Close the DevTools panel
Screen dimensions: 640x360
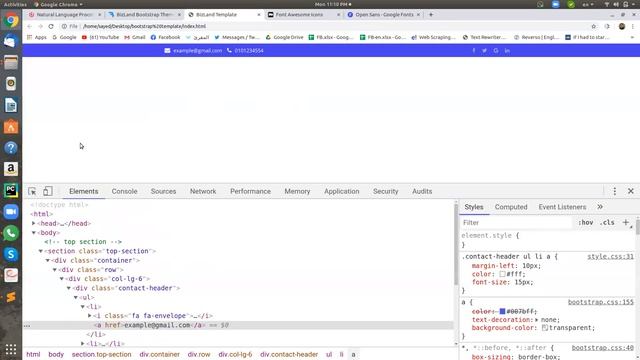click(631, 191)
